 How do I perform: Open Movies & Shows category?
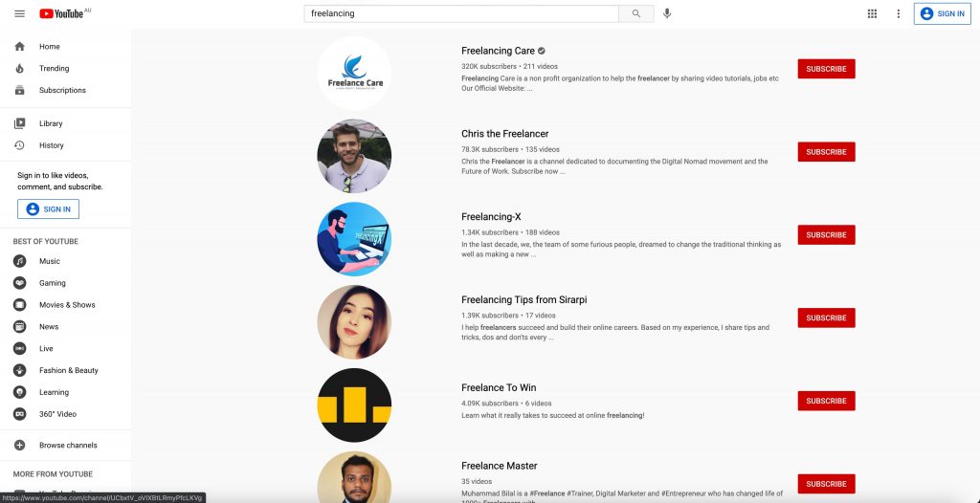[66, 305]
